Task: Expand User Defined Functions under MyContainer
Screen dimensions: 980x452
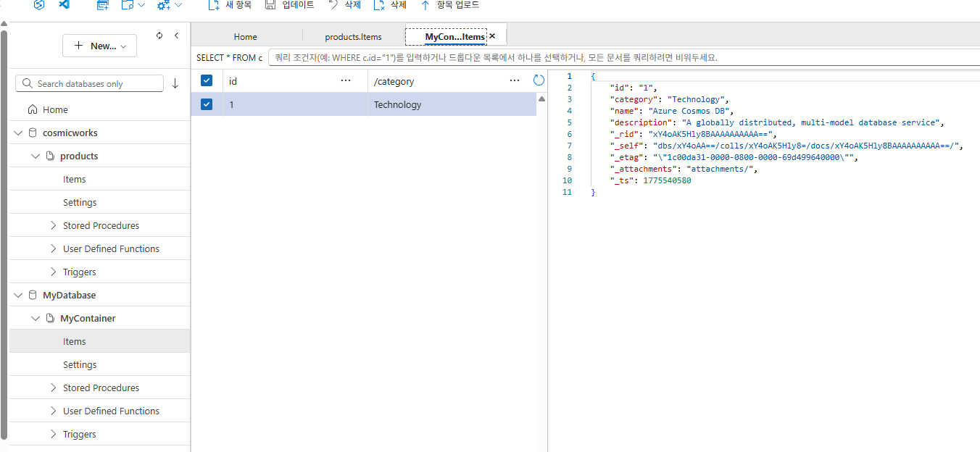Action: (53, 411)
